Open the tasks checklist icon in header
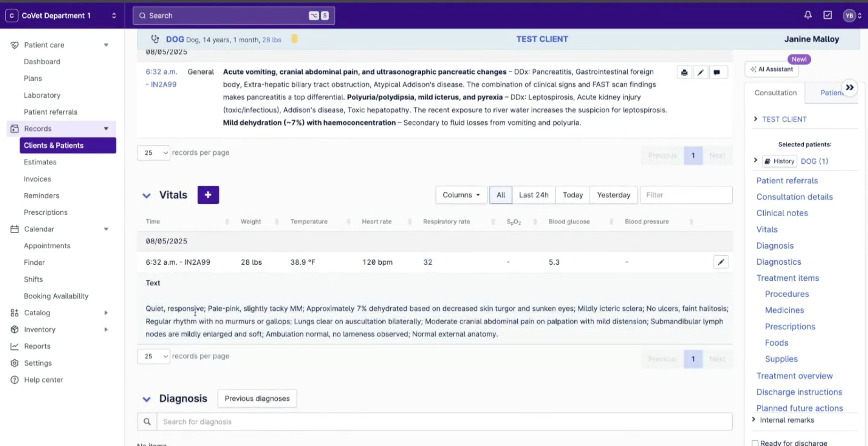868x446 pixels. 828,15
